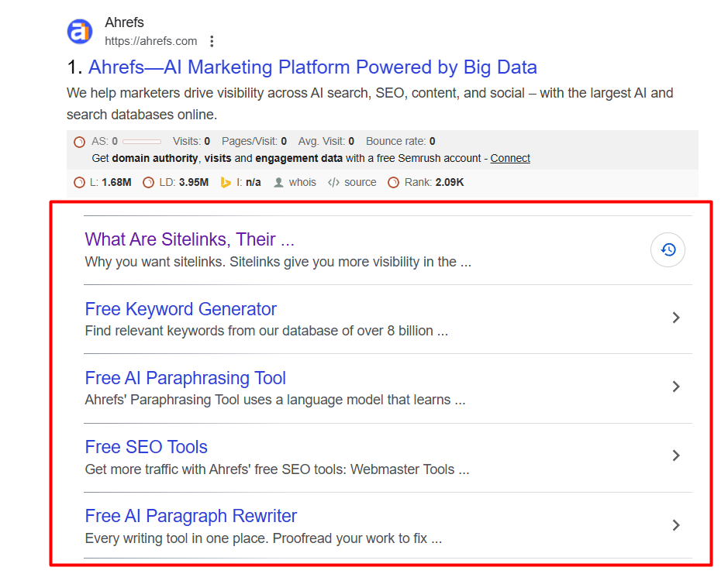
Task: Click the circle icon beside LD value
Action: point(149,183)
